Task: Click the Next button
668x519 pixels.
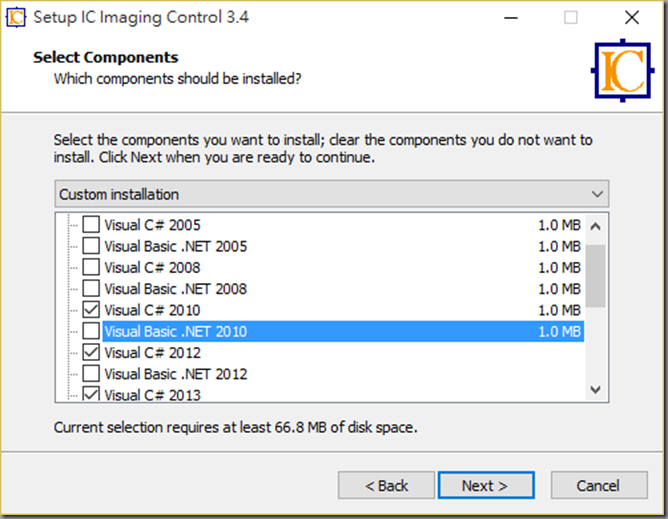Action: tap(486, 485)
